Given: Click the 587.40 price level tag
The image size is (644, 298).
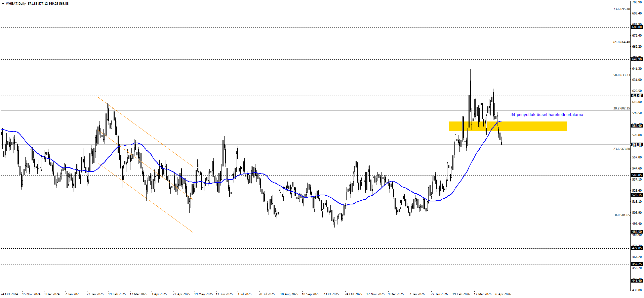Looking at the screenshot, I should pyautogui.click(x=637, y=126).
